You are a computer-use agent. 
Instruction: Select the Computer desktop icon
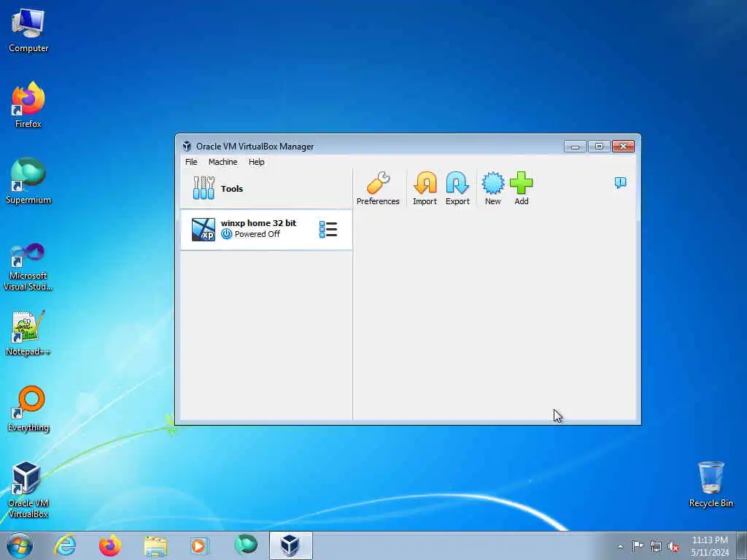point(28,31)
